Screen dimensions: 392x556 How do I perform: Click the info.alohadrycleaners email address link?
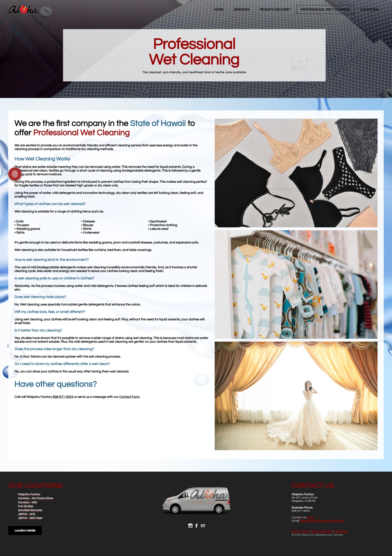[x=322, y=521]
